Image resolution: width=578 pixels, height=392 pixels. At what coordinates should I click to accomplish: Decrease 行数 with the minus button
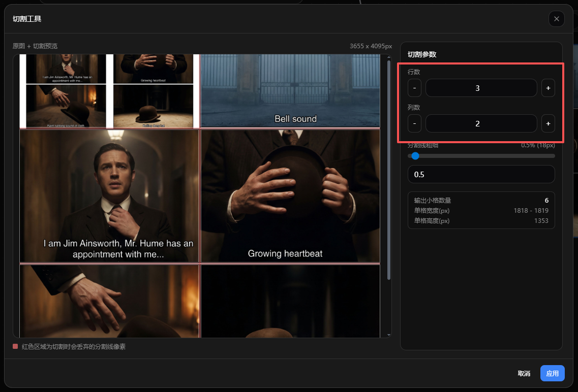(414, 88)
